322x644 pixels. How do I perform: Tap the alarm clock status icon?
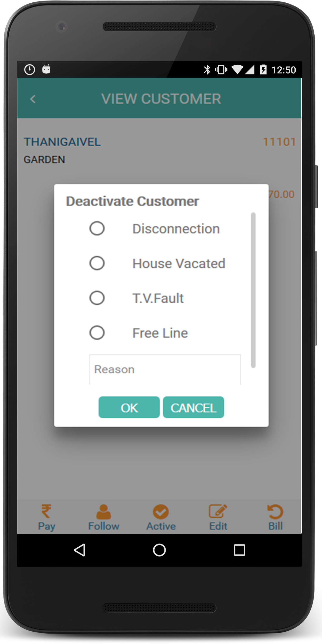point(30,70)
